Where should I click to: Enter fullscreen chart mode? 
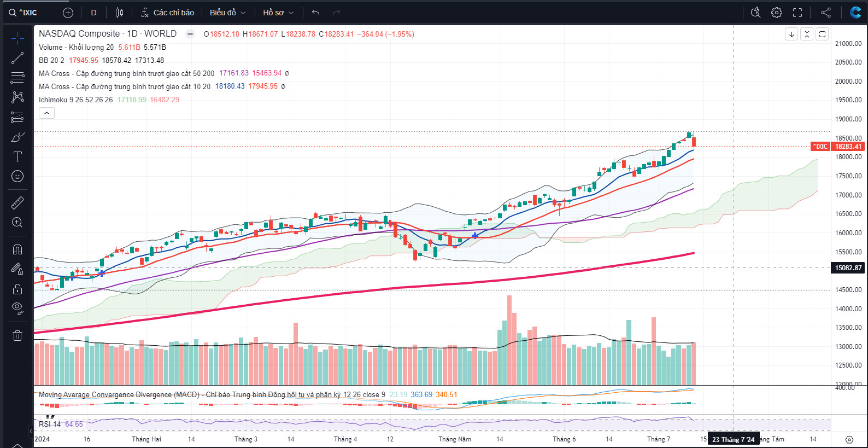click(797, 13)
